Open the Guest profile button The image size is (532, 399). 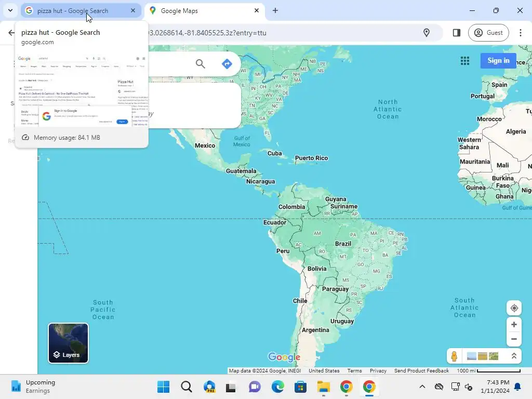[x=488, y=33]
